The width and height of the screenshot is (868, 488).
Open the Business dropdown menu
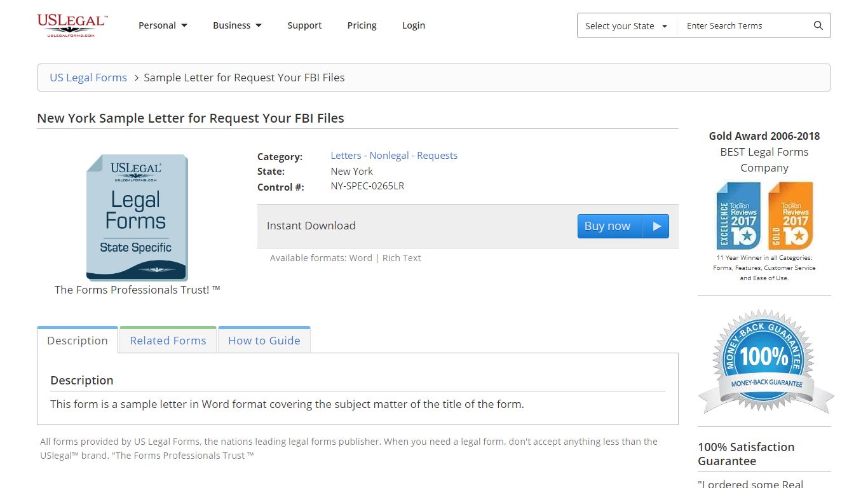coord(237,25)
